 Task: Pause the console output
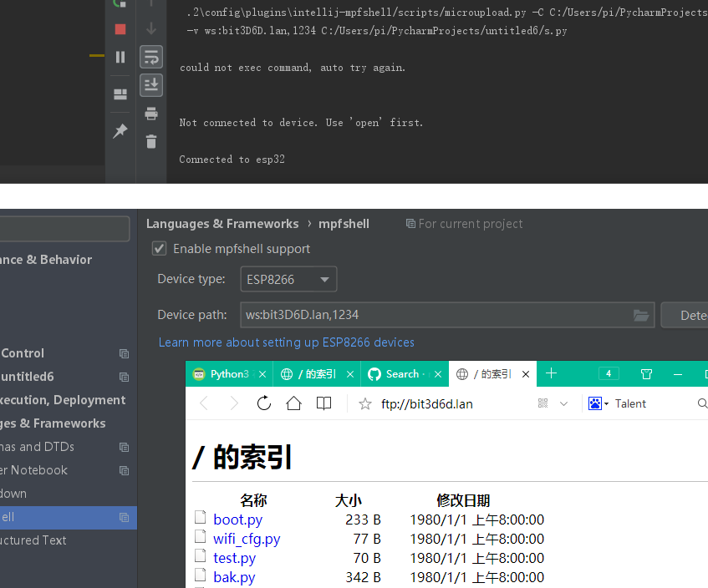(x=120, y=57)
